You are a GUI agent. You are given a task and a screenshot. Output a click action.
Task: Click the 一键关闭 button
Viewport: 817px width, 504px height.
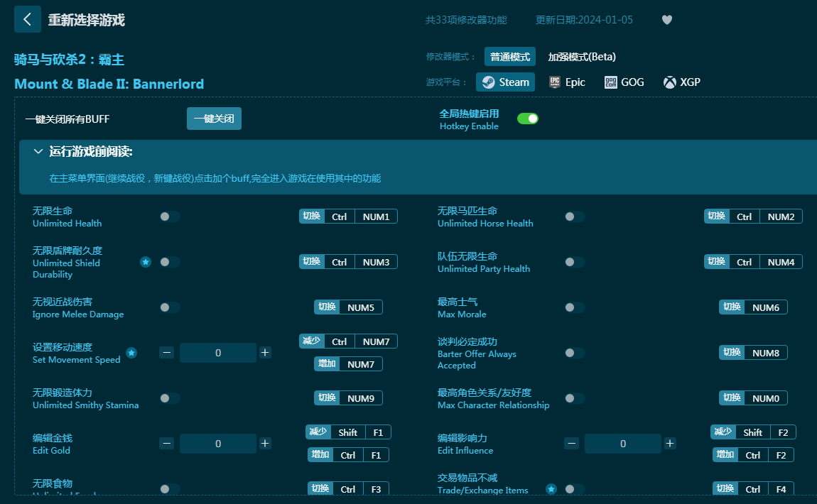214,119
